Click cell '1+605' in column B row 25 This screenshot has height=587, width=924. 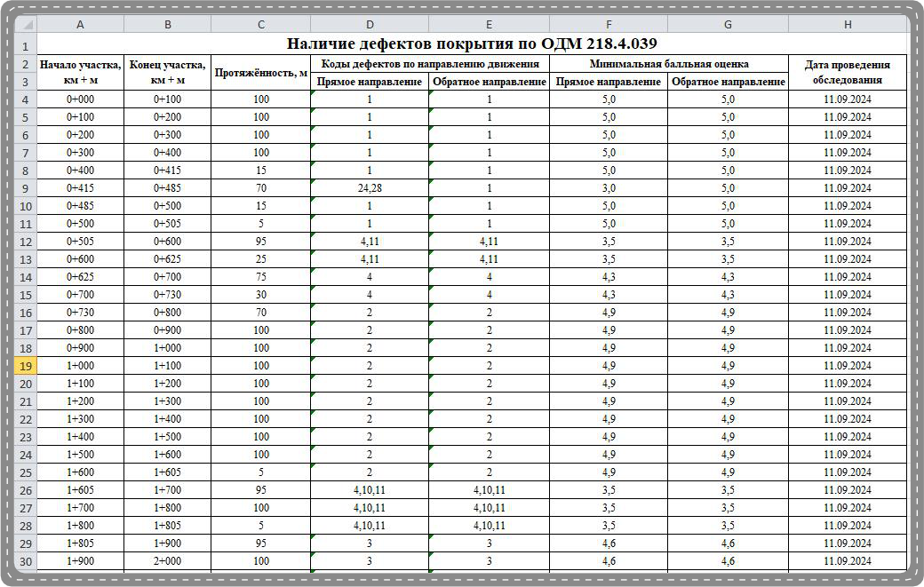(167, 472)
